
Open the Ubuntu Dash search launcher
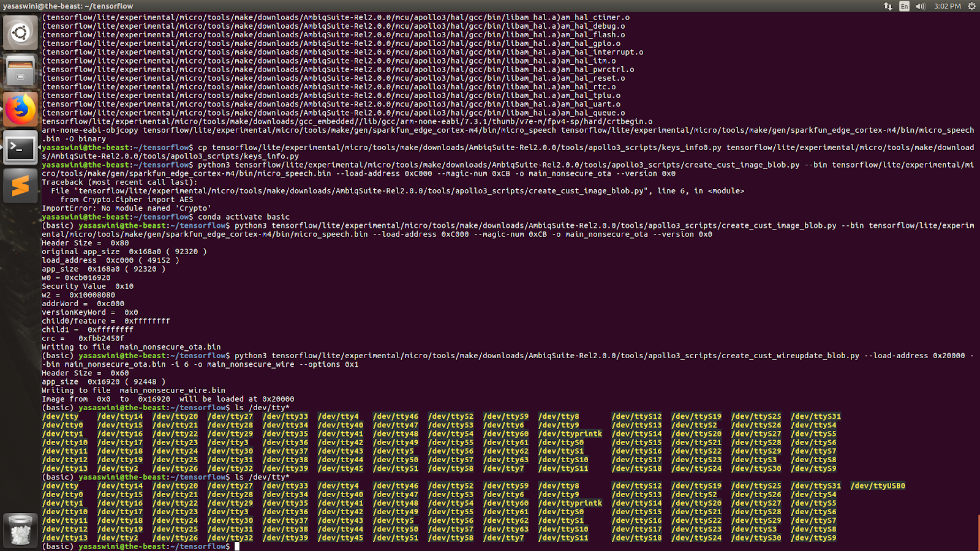coord(20,32)
